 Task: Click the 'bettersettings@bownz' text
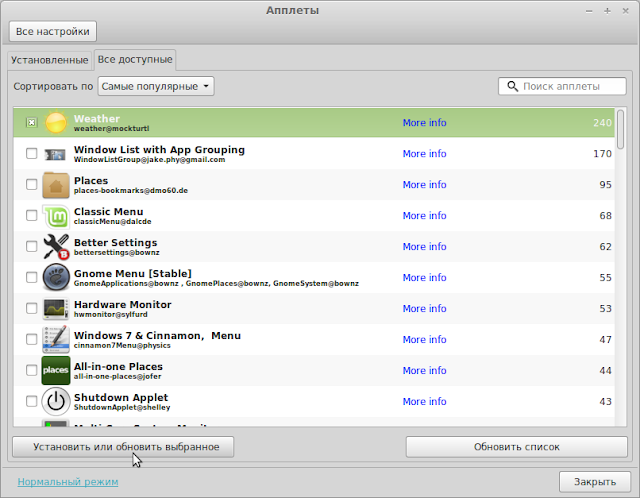[x=116, y=253]
